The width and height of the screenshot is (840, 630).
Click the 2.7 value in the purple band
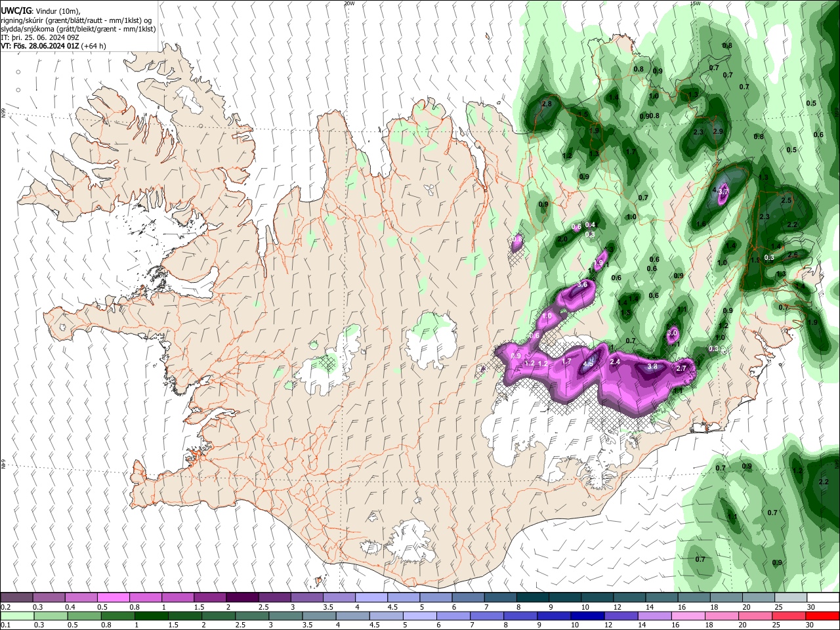point(681,369)
